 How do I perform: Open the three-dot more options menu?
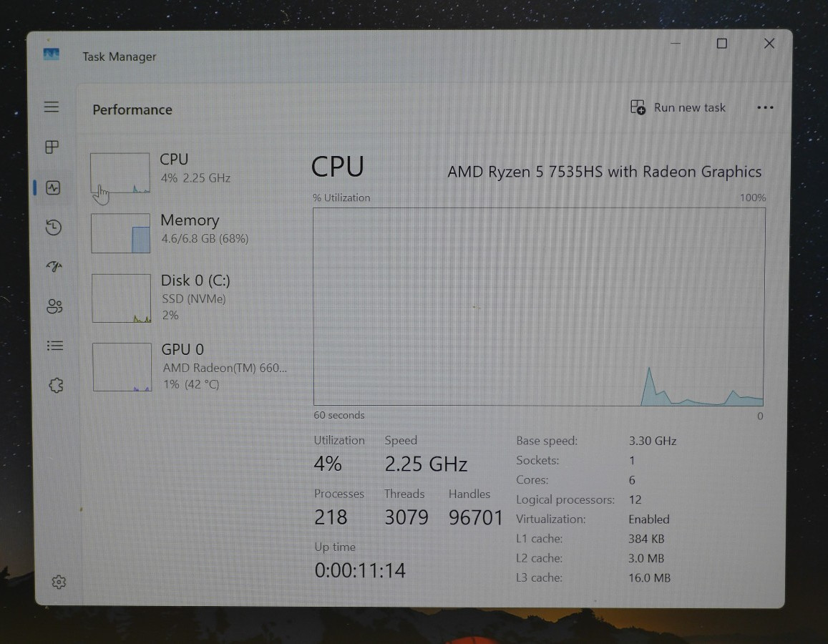pos(764,107)
